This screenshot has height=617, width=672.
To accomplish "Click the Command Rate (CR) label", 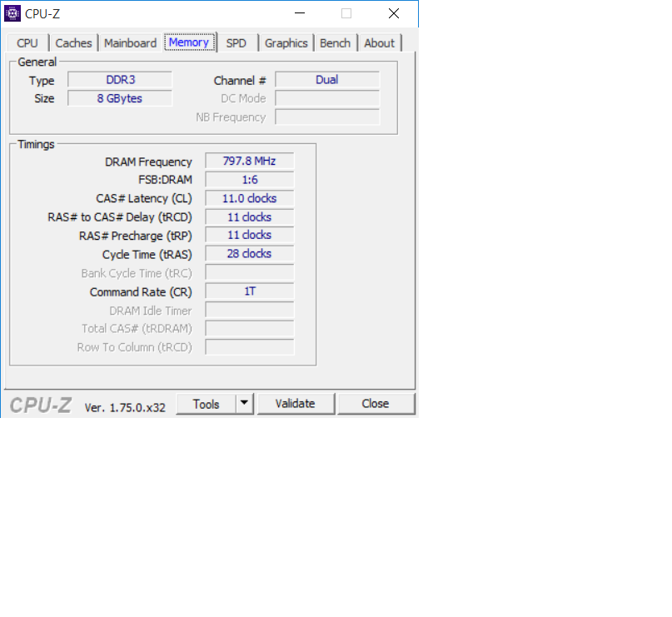I will tap(141, 292).
